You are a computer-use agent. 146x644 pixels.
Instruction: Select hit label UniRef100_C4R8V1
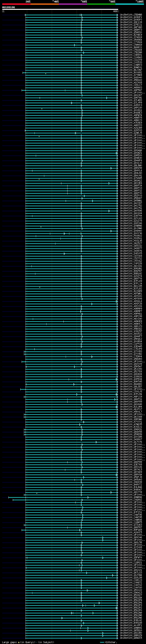coord(131,55)
